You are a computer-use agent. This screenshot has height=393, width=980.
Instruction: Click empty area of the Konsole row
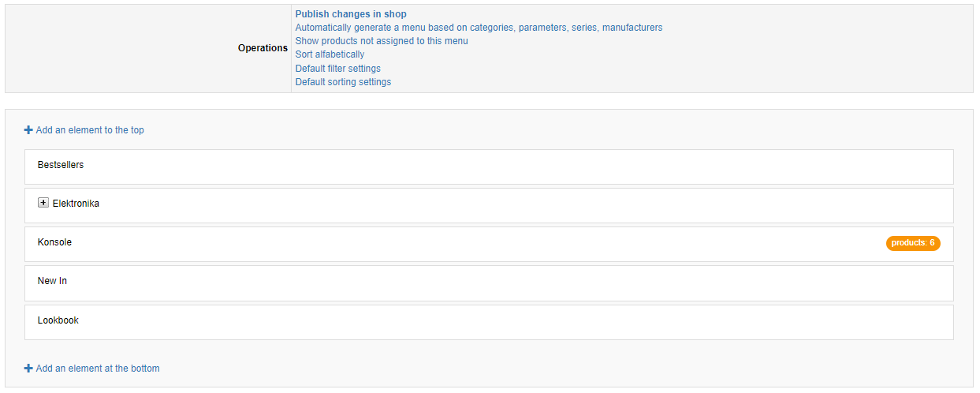click(x=473, y=244)
